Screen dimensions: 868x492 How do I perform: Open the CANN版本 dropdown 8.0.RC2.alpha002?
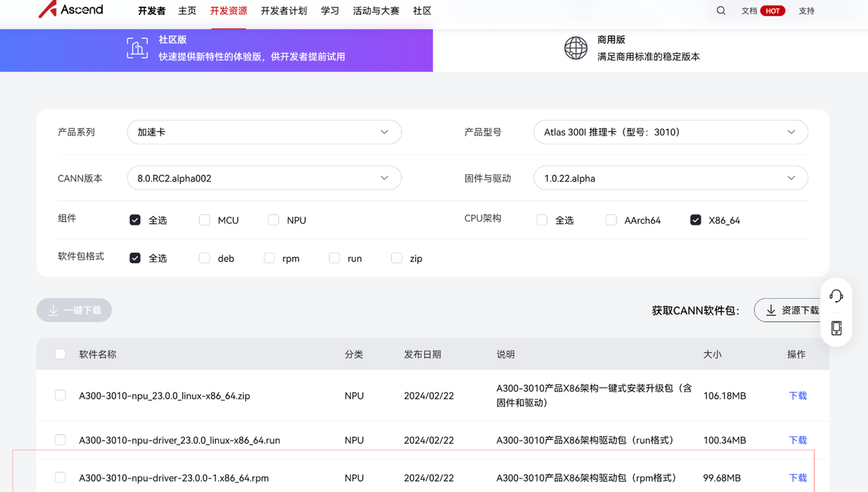pos(264,178)
